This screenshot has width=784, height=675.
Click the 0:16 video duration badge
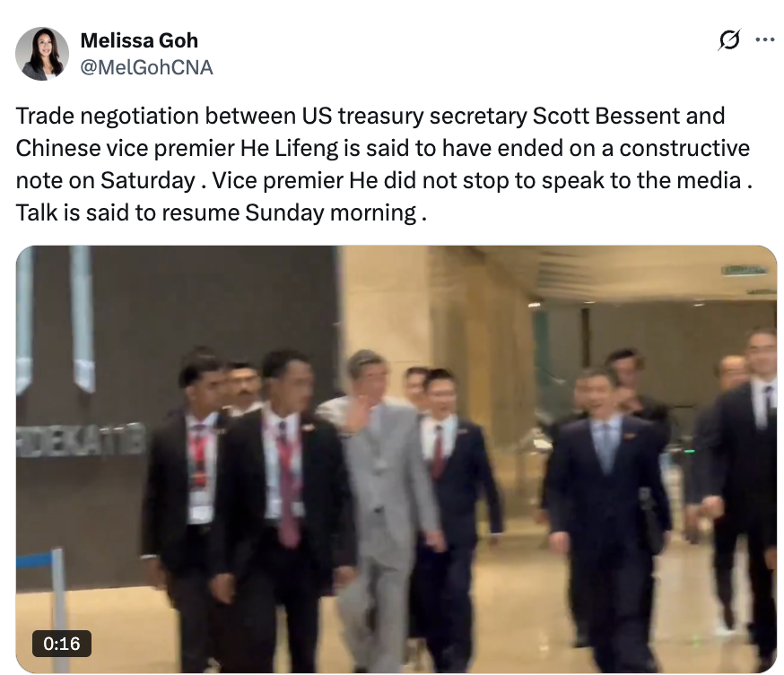tap(62, 644)
